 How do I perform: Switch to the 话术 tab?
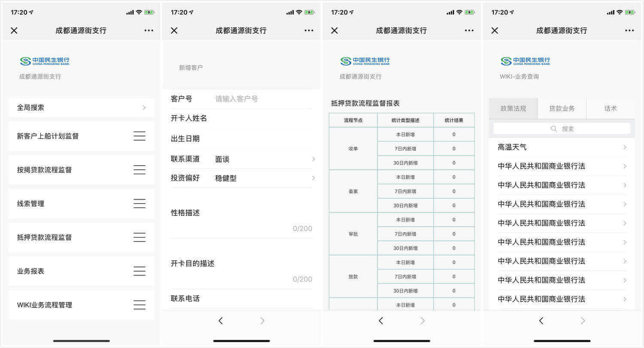(610, 108)
